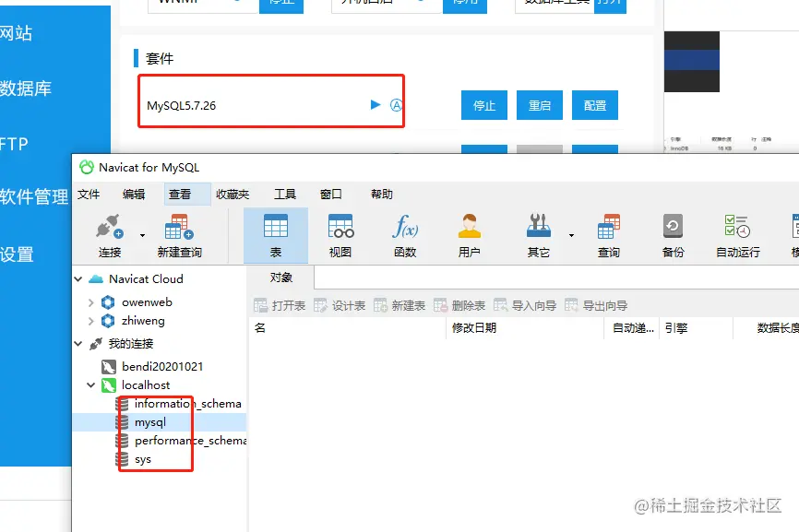Sort by the 名 column header
Screen dimensions: 799x532
[x=347, y=328]
